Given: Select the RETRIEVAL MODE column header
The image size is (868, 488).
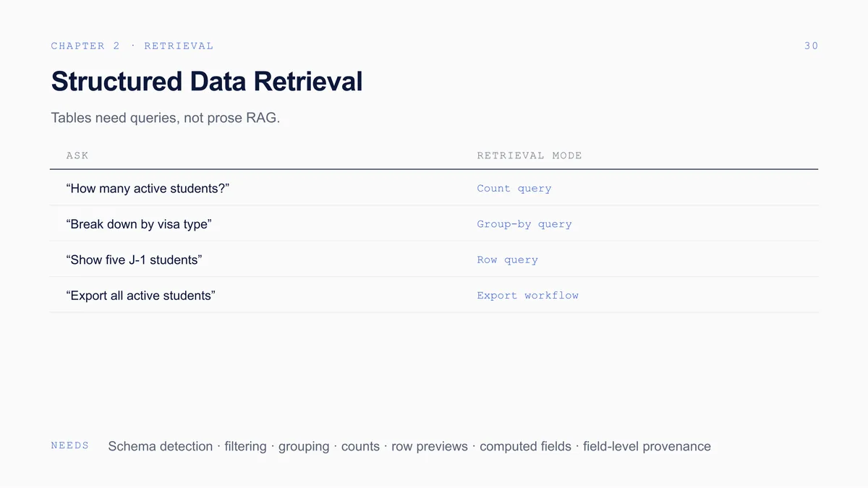Looking at the screenshot, I should click(x=529, y=155).
